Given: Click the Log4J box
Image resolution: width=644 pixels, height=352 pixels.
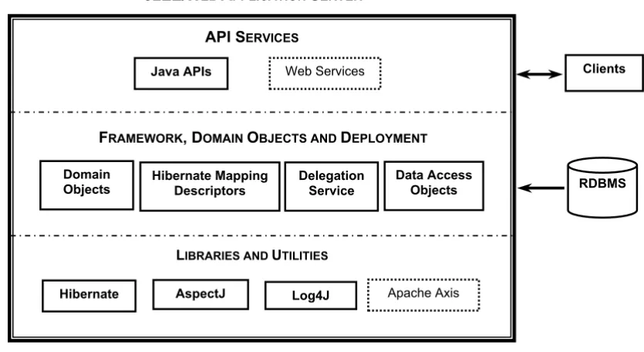Looking at the screenshot, I should pyautogui.click(x=311, y=295).
